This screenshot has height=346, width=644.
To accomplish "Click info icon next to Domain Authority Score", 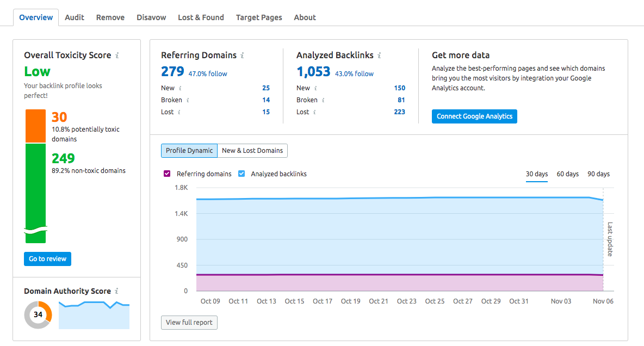I will [x=117, y=292].
